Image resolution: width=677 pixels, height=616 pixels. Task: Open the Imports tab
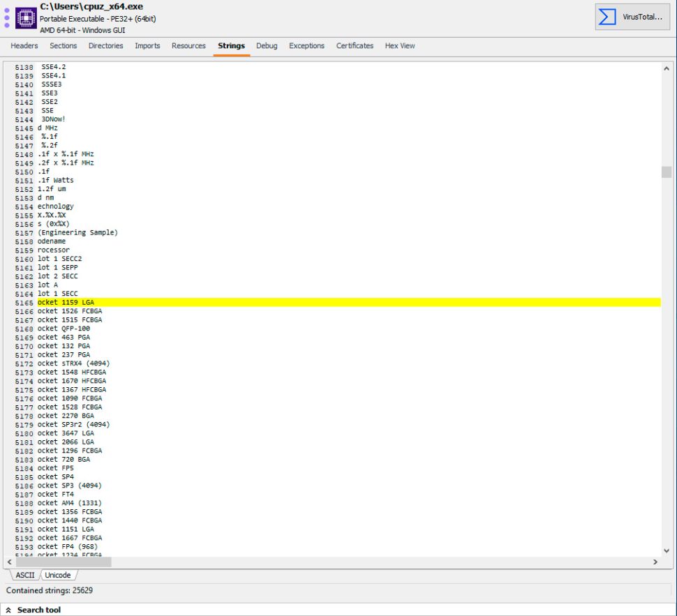point(147,46)
